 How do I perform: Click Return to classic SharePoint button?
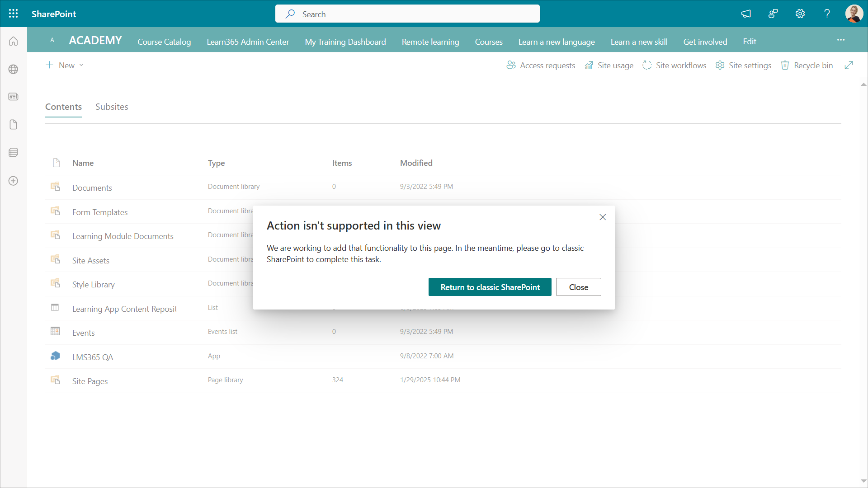[490, 287]
